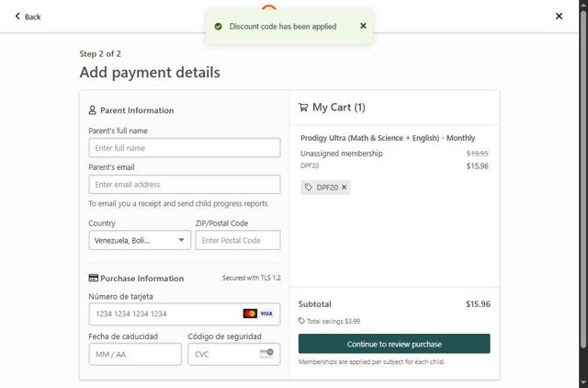This screenshot has height=388, width=588.
Task: Click the parent information person icon
Action: click(93, 110)
